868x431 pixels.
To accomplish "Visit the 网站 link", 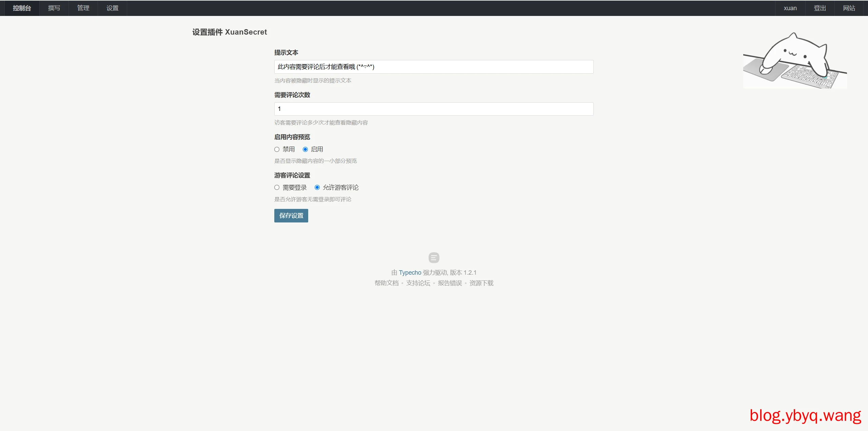I will [849, 8].
